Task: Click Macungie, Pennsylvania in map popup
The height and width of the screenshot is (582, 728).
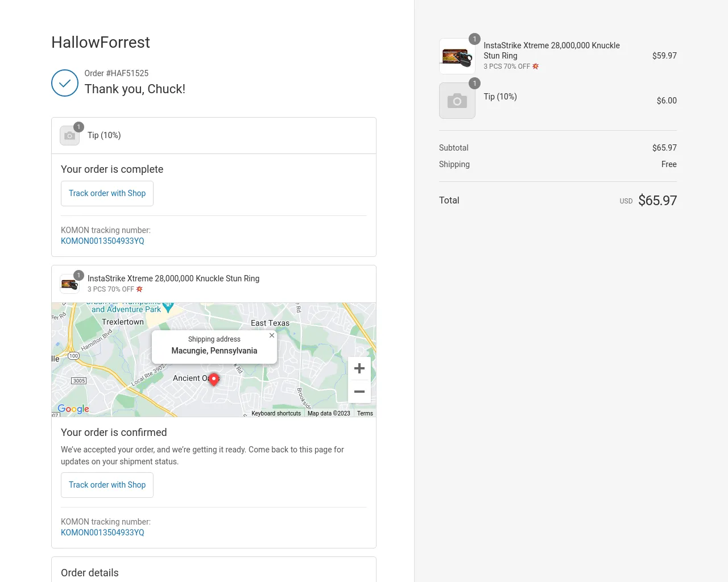Action: [214, 351]
